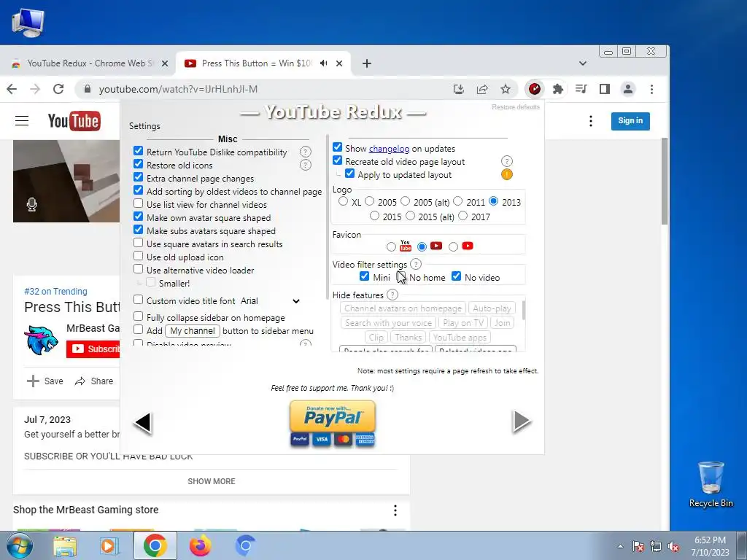
Task: Reload the page
Action: 58,89
